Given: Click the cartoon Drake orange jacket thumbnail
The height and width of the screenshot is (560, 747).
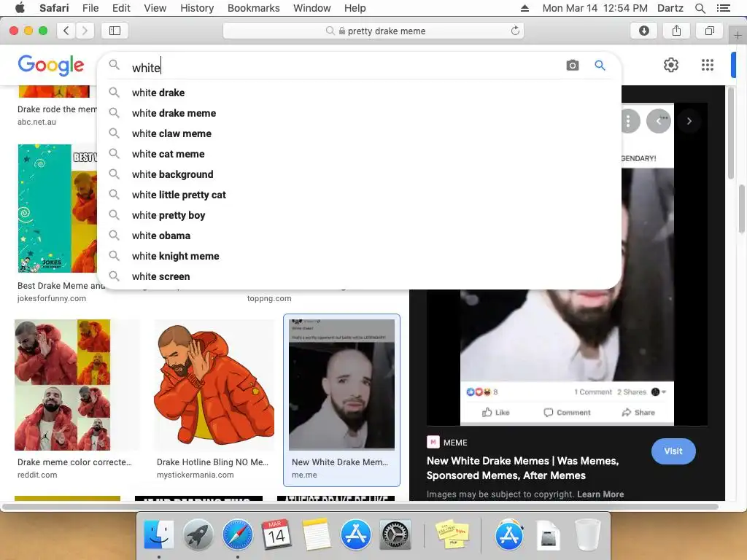Looking at the screenshot, I should 214,385.
